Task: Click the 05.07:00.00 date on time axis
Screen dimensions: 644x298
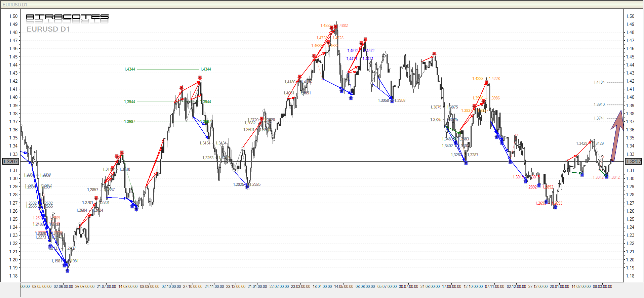Action: (x=387, y=287)
